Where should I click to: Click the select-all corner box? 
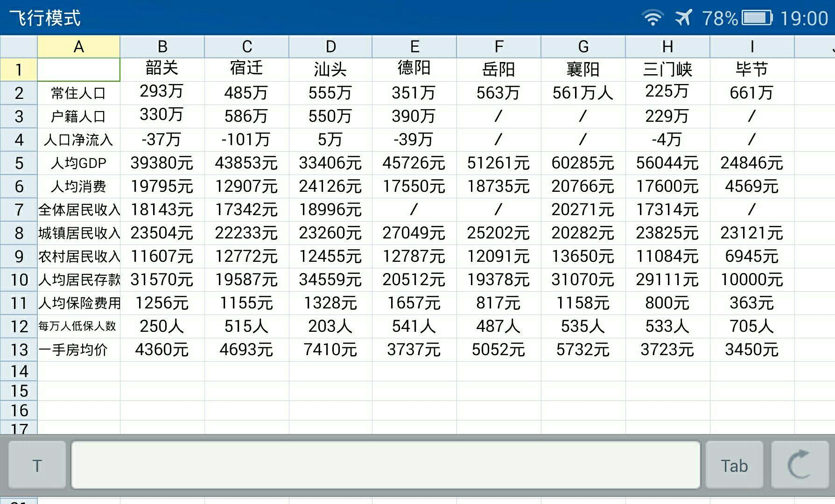[x=19, y=47]
